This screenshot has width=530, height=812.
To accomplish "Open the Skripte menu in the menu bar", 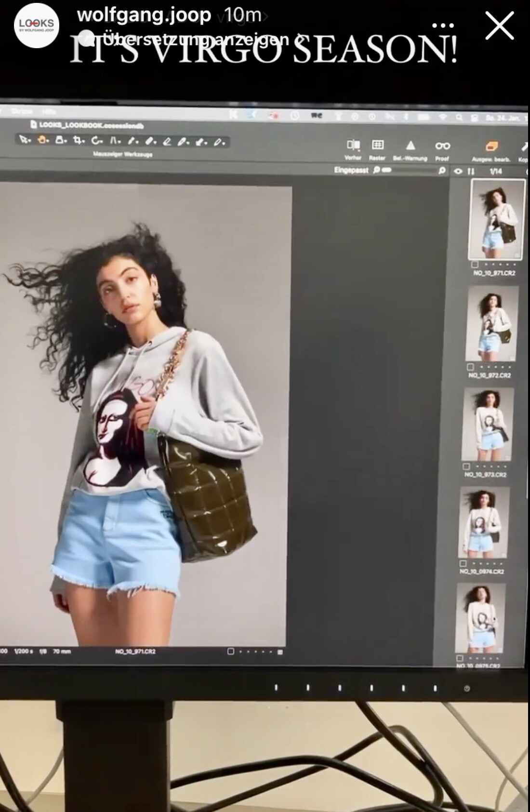I will pyautogui.click(x=21, y=111).
